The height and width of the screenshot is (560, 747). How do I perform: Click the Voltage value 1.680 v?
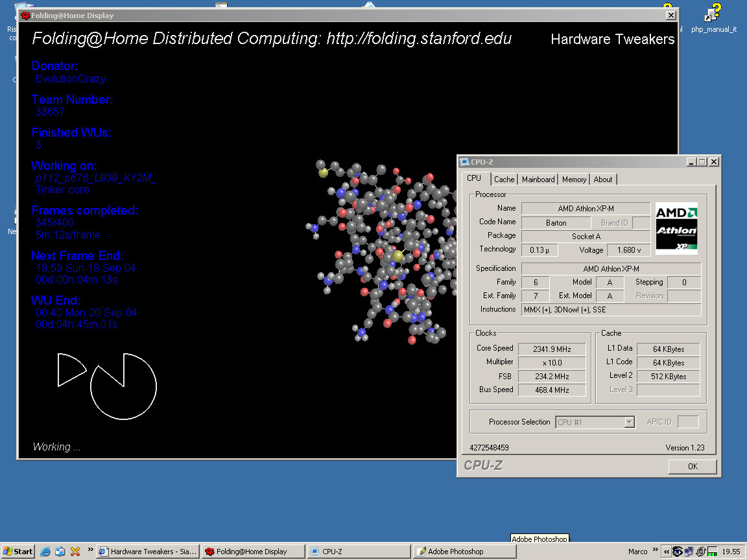click(629, 250)
